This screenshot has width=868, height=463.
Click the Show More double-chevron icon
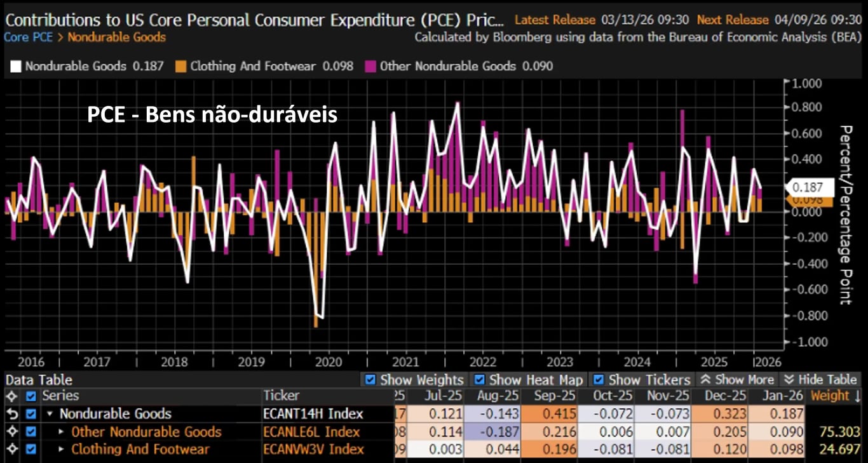click(x=705, y=380)
